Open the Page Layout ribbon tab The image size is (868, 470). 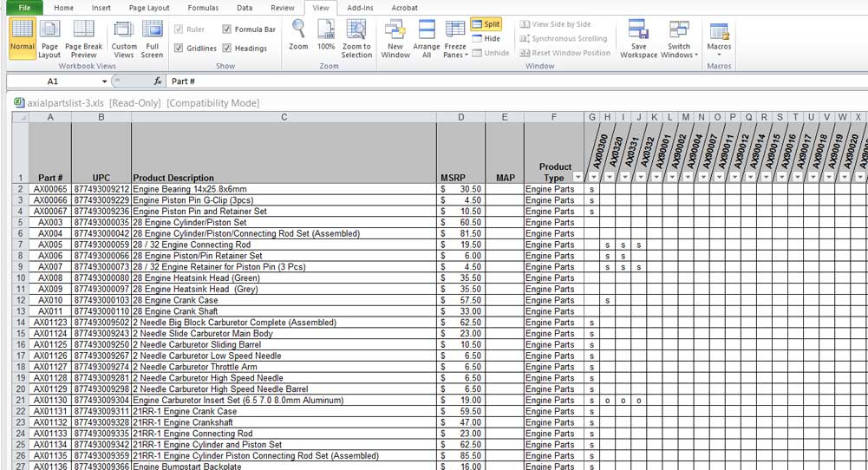pyautogui.click(x=149, y=8)
